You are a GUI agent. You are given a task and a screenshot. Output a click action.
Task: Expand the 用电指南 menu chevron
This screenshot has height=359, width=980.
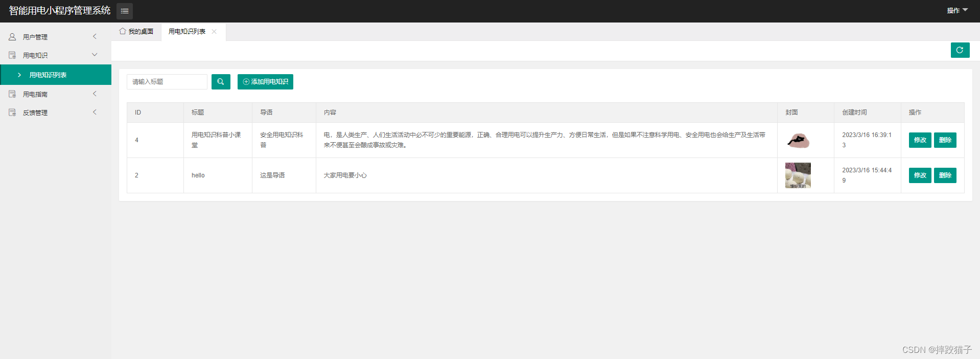(x=95, y=94)
